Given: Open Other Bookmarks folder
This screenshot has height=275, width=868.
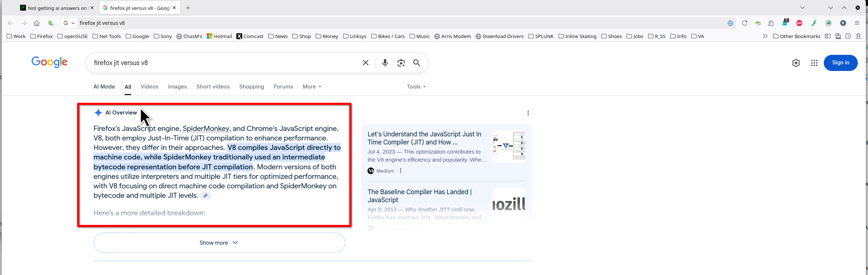Looking at the screenshot, I should click(x=797, y=36).
